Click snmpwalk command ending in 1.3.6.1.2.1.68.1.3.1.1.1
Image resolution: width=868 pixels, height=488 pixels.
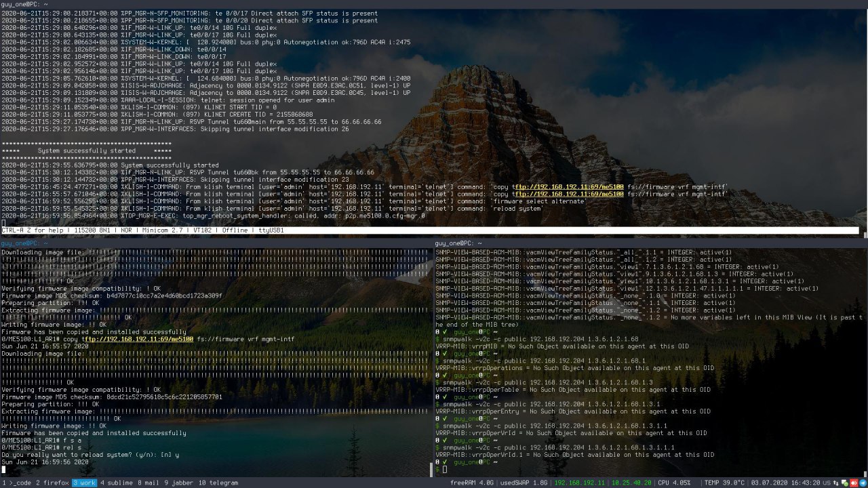pos(559,448)
